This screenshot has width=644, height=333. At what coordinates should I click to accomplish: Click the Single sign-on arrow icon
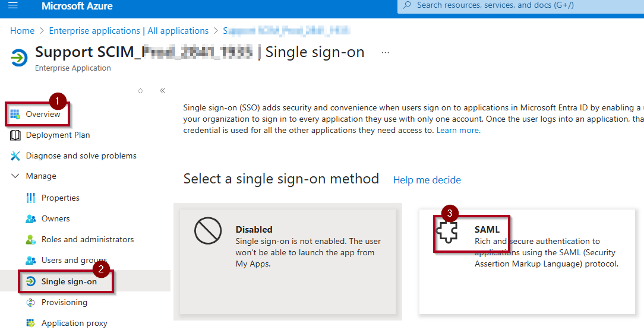(31, 281)
